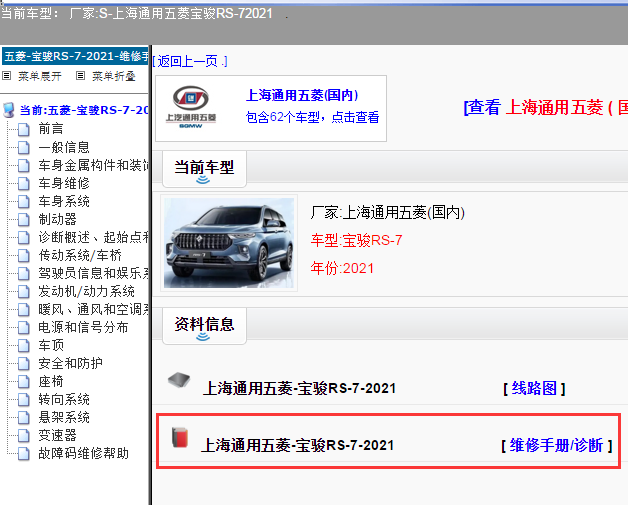Select 车身系统 in the sidebar tree
This screenshot has width=628, height=505.
pos(64,201)
